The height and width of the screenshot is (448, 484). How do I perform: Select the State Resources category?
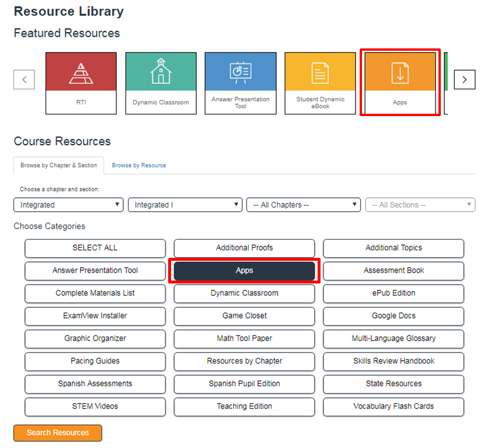click(x=394, y=384)
